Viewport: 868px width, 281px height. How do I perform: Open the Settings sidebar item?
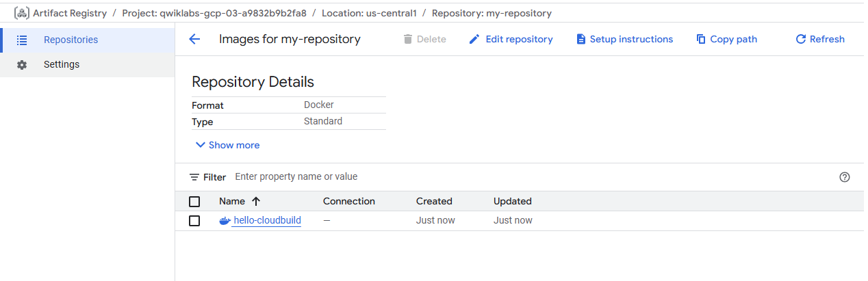(62, 64)
